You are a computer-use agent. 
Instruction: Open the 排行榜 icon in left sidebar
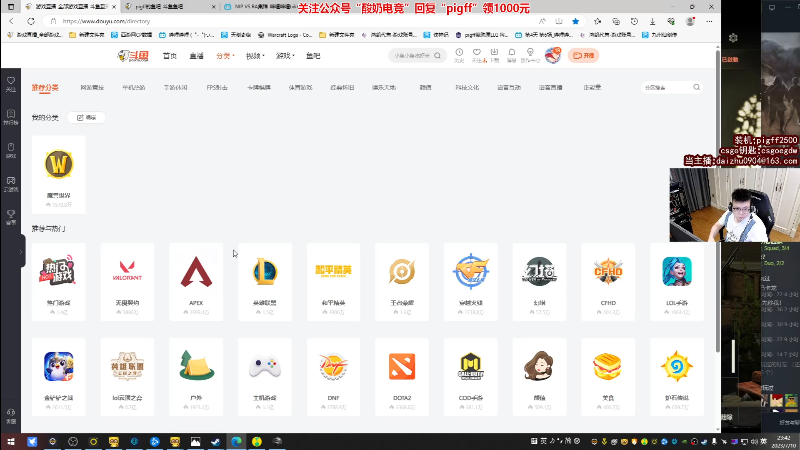(x=11, y=117)
